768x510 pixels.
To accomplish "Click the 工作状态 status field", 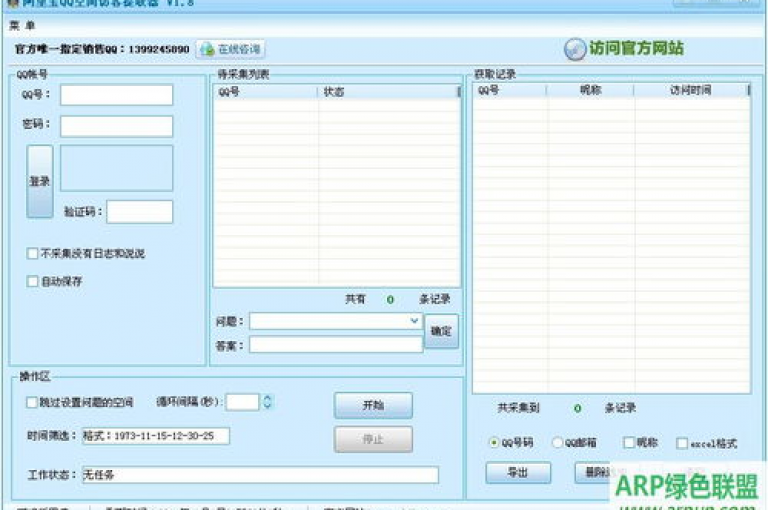I will point(261,475).
